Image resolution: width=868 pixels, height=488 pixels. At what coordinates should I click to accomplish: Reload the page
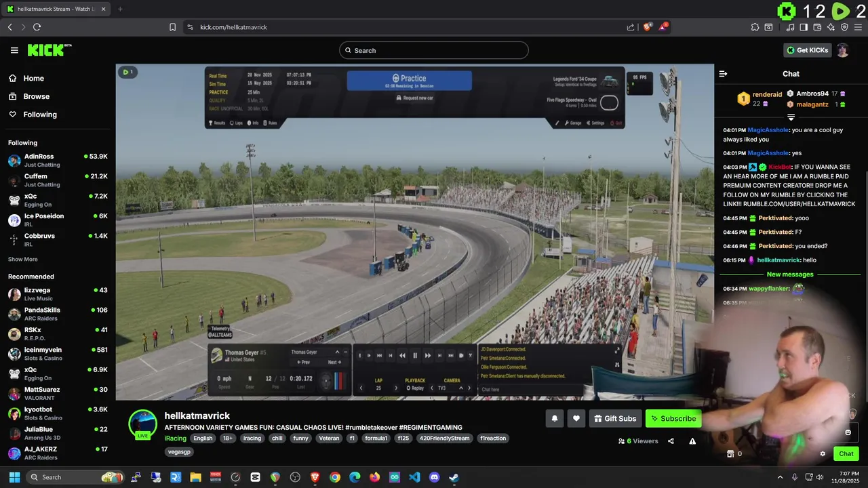click(37, 27)
